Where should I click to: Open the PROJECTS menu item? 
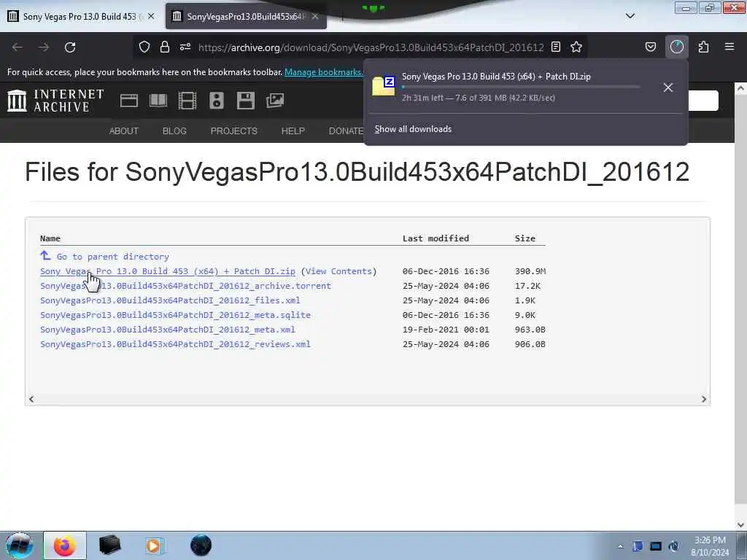click(234, 131)
